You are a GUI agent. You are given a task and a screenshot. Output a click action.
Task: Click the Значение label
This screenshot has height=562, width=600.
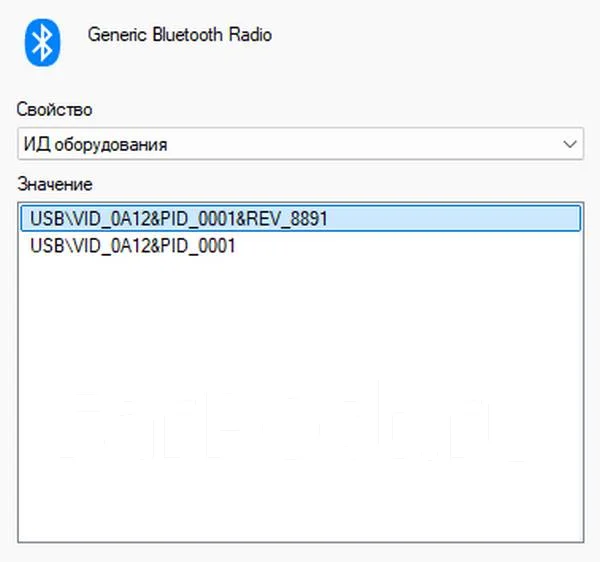(55, 184)
